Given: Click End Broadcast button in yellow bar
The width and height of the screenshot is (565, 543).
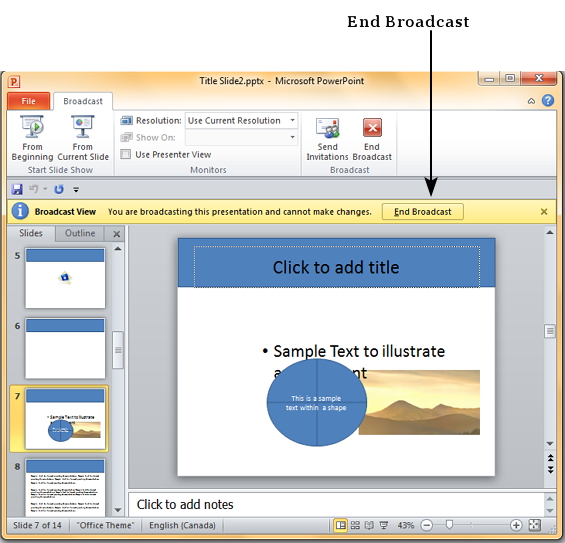Looking at the screenshot, I should (x=423, y=212).
